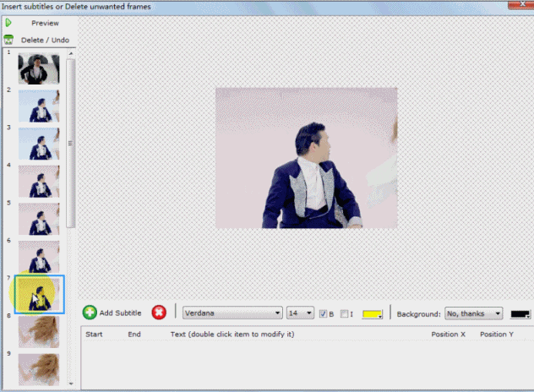Open the black background color swatch
The height and width of the screenshot is (392, 534).
[520, 314]
